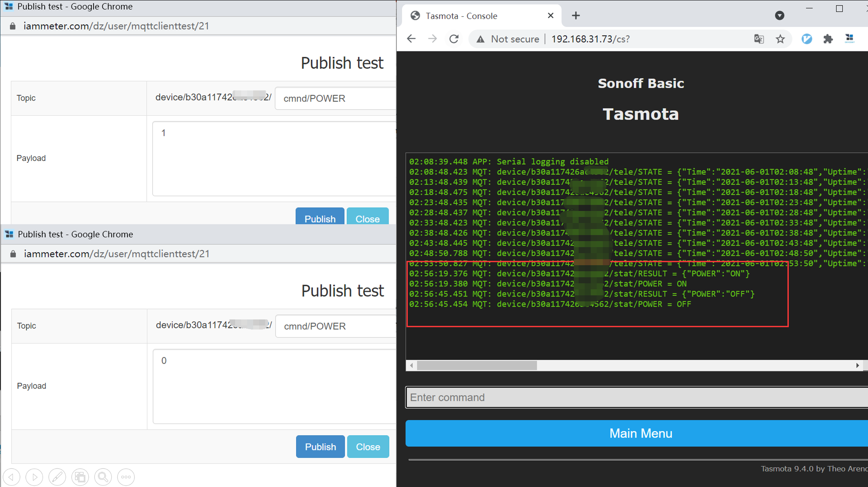Click the blue Vimium extension icon
This screenshot has height=487, width=868.
coord(807,39)
